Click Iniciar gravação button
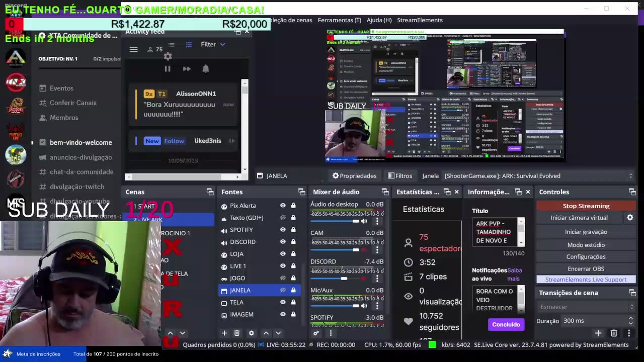The height and width of the screenshot is (362, 644). coord(586,232)
